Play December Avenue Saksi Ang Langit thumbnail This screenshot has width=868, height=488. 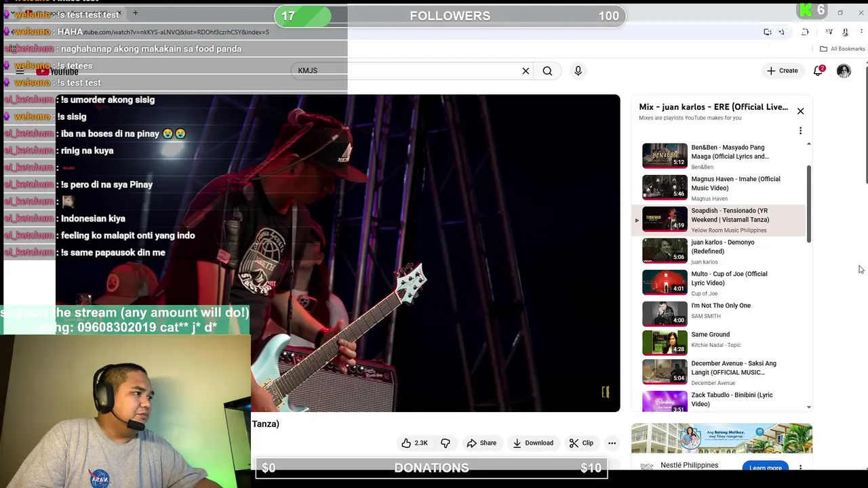click(665, 371)
